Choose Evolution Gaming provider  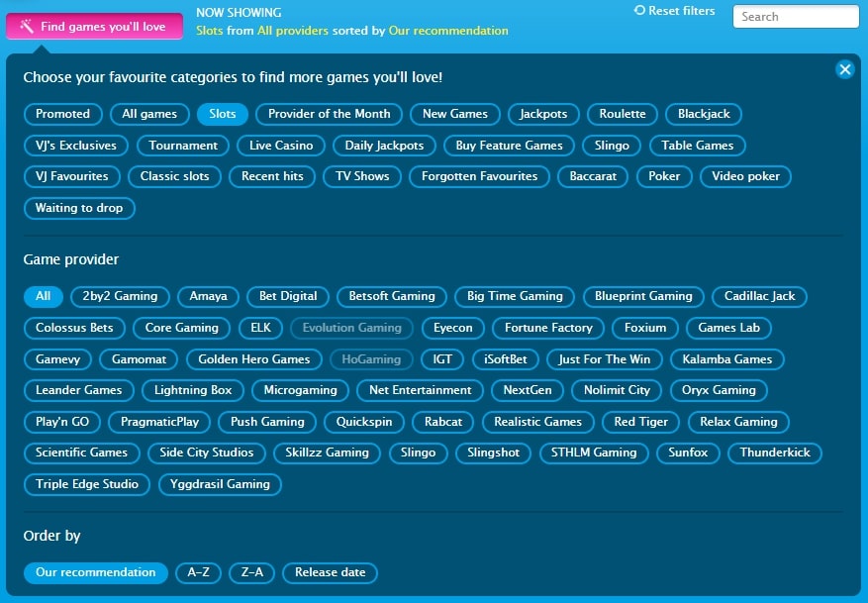352,328
